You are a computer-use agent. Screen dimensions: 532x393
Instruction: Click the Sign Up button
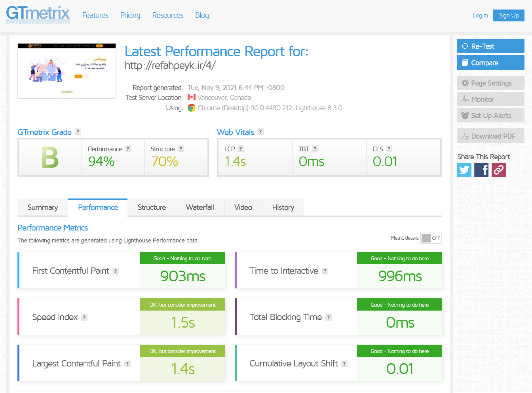coord(509,15)
